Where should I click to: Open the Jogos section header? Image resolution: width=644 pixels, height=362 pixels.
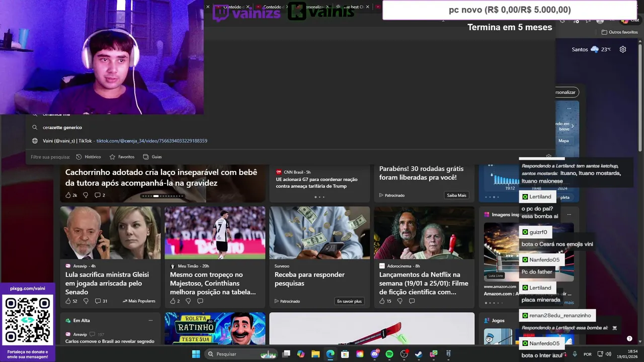pyautogui.click(x=498, y=320)
